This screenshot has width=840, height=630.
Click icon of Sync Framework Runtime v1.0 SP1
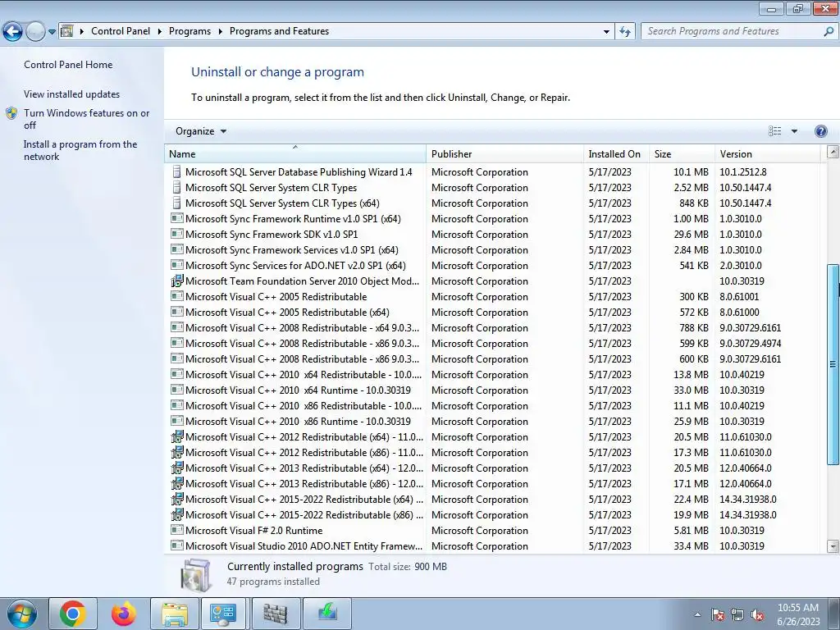click(x=177, y=218)
